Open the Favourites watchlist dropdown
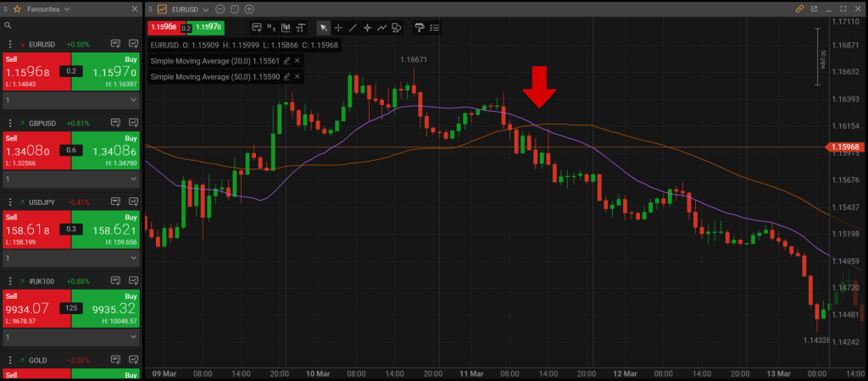Image resolution: width=868 pixels, height=381 pixels. (x=68, y=8)
